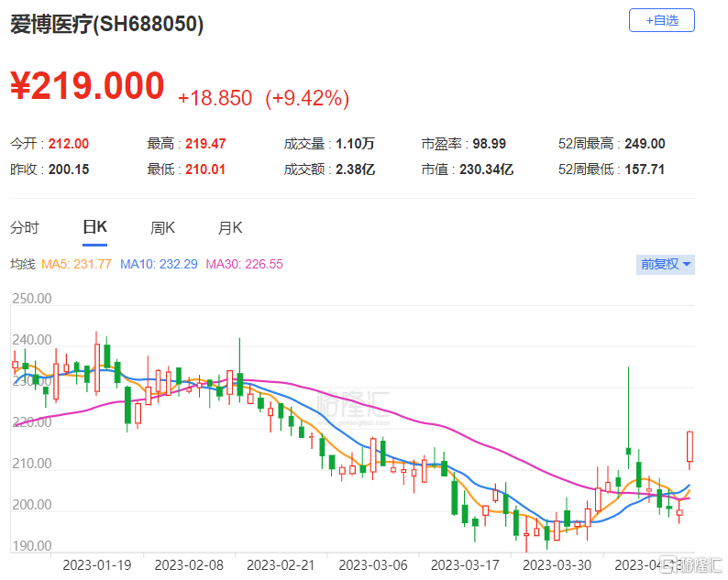This screenshot has height=580, width=728.
Task: Click the 2023-03-06 date axis label
Action: click(x=373, y=565)
